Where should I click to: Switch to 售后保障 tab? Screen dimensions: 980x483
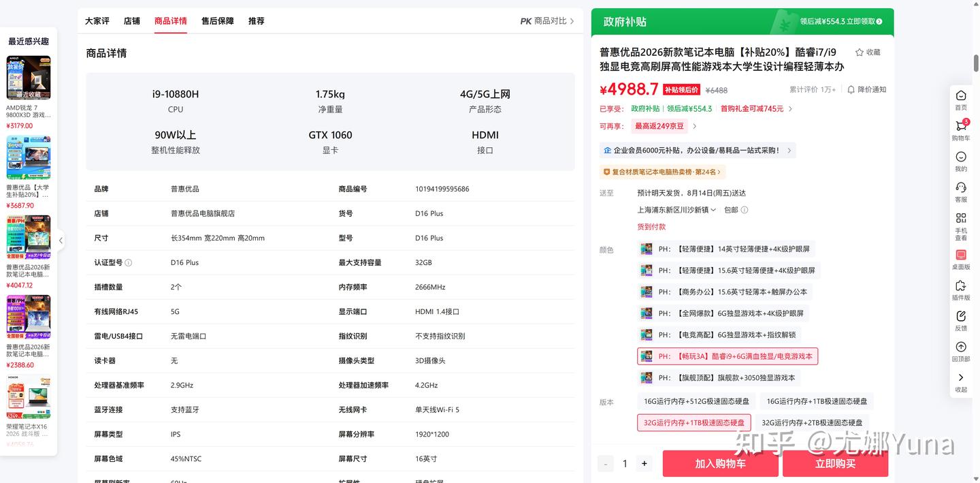218,21
